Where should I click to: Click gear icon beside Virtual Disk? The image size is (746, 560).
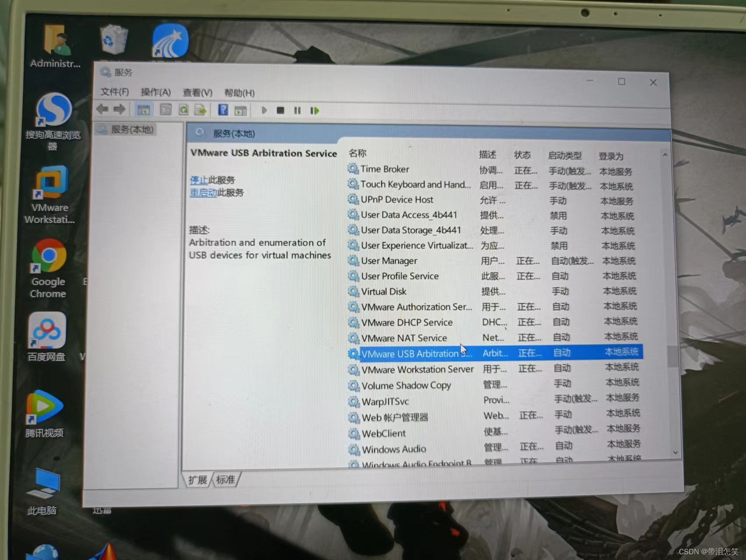(x=353, y=291)
